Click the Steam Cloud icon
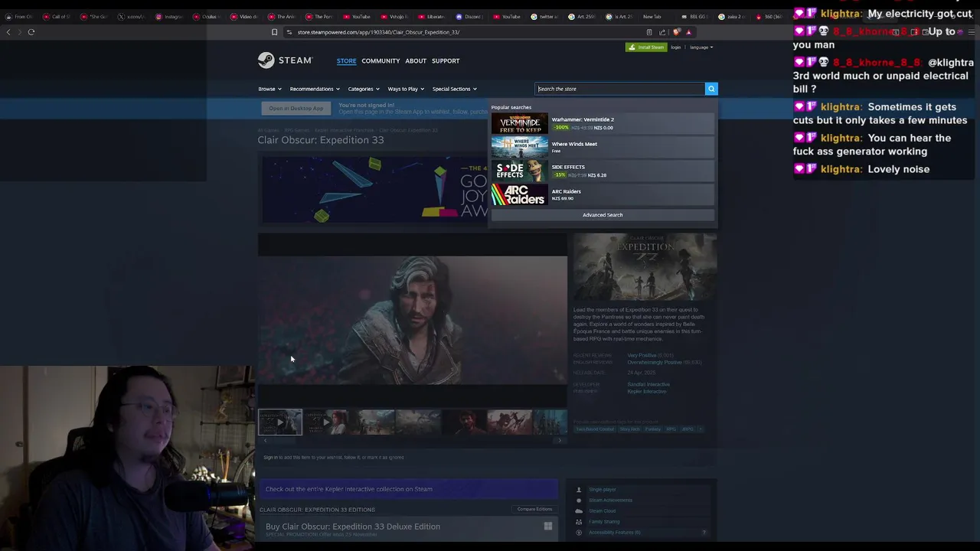This screenshot has height=551, width=980. [x=579, y=511]
